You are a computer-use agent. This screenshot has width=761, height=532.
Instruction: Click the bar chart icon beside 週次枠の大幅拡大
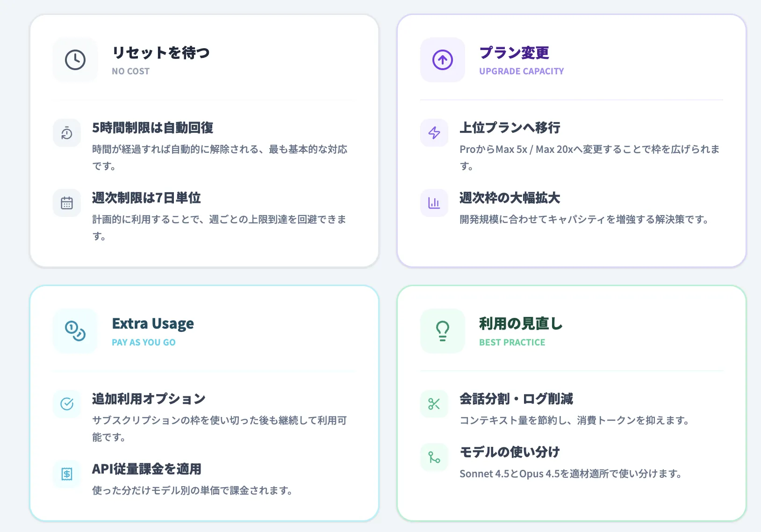(434, 203)
